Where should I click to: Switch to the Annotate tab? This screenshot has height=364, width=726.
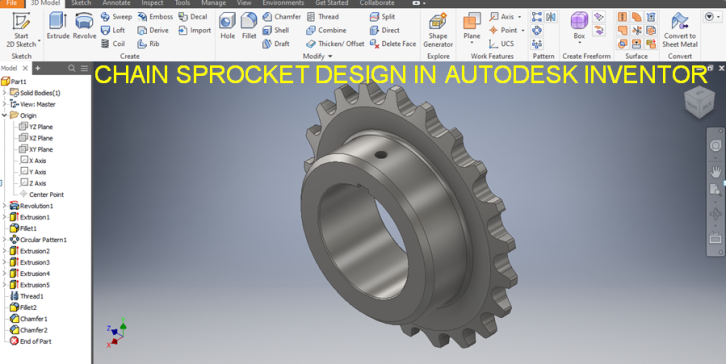click(116, 3)
